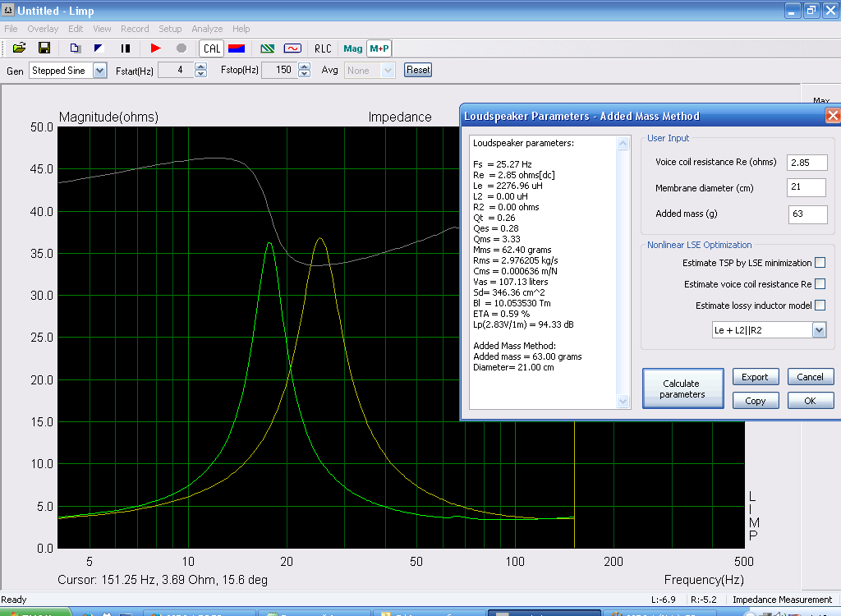The image size is (841, 616).
Task: Toggle the M+P magnitude and phase view
Action: pyautogui.click(x=379, y=48)
